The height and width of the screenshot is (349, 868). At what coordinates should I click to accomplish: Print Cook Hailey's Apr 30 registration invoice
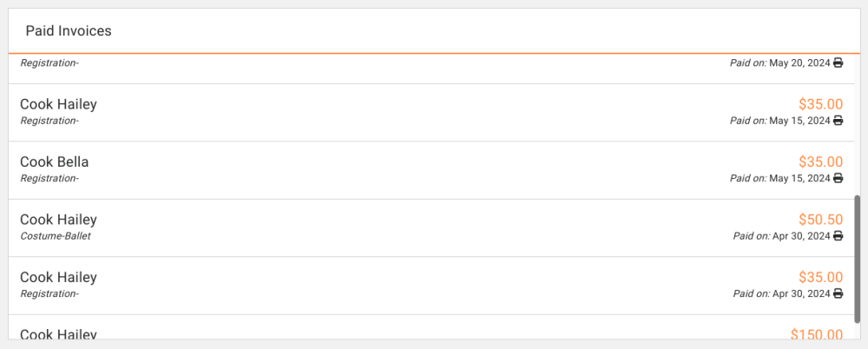point(838,294)
